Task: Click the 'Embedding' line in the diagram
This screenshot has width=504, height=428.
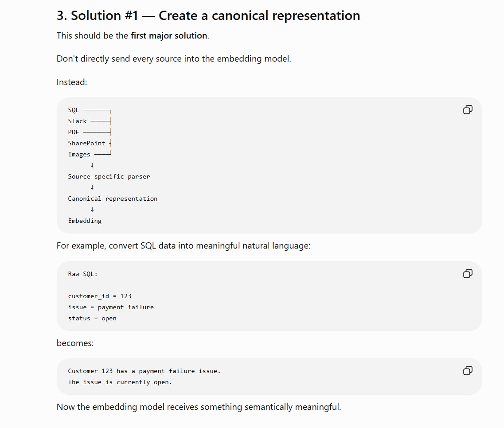Action: coord(85,221)
